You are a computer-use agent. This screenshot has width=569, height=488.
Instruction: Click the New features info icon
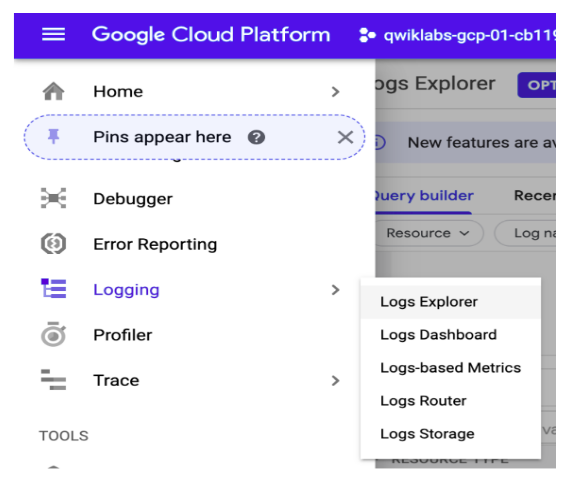(x=379, y=143)
